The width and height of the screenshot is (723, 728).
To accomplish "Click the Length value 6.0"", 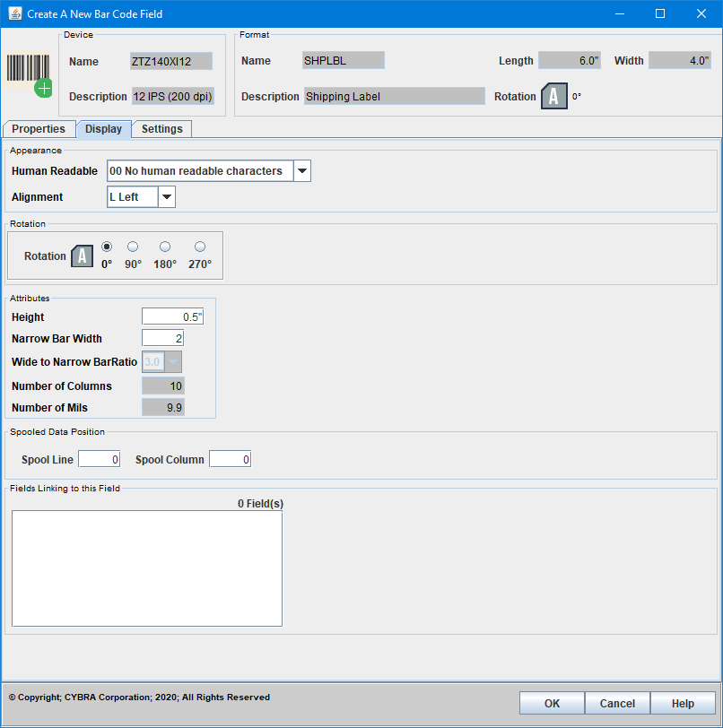I will pos(570,60).
